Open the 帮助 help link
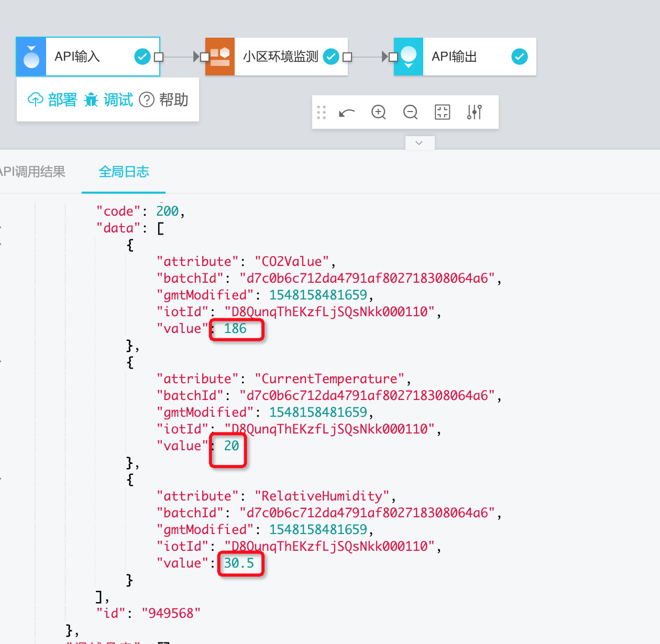 tap(164, 99)
